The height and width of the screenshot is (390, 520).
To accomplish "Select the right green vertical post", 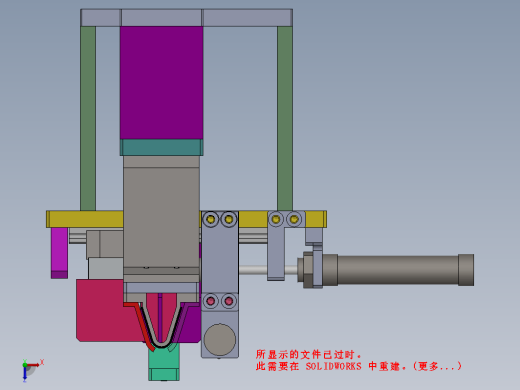I will point(285,118).
